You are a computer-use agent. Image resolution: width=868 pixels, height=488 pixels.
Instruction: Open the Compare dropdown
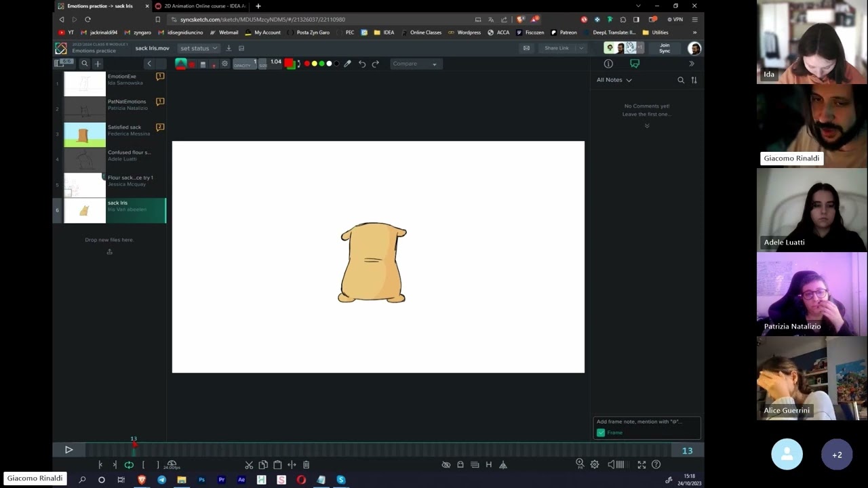pos(415,64)
